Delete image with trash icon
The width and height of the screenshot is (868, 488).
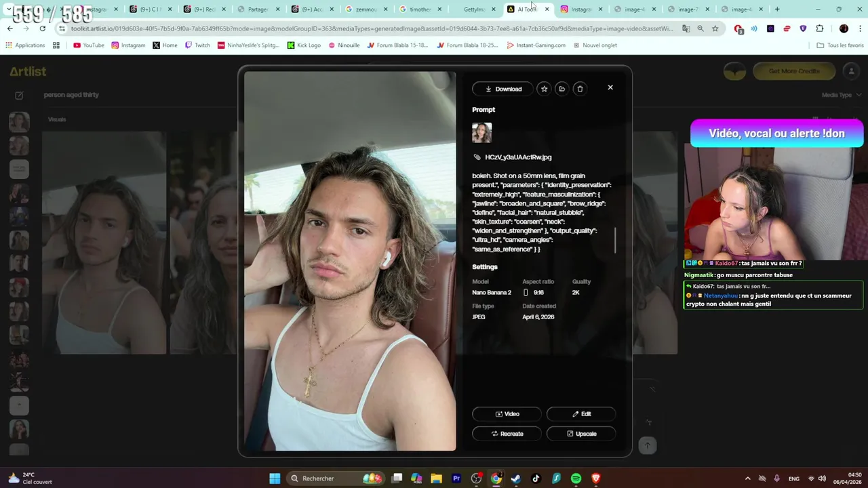tap(580, 89)
